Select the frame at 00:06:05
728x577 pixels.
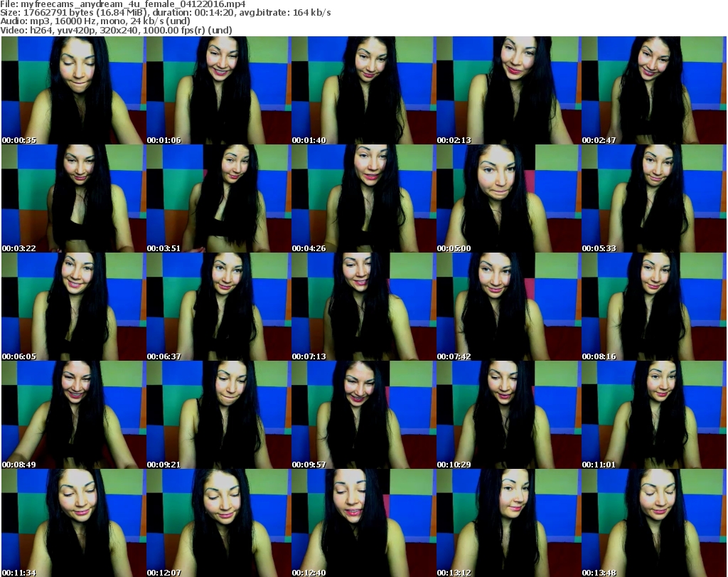[x=74, y=307]
